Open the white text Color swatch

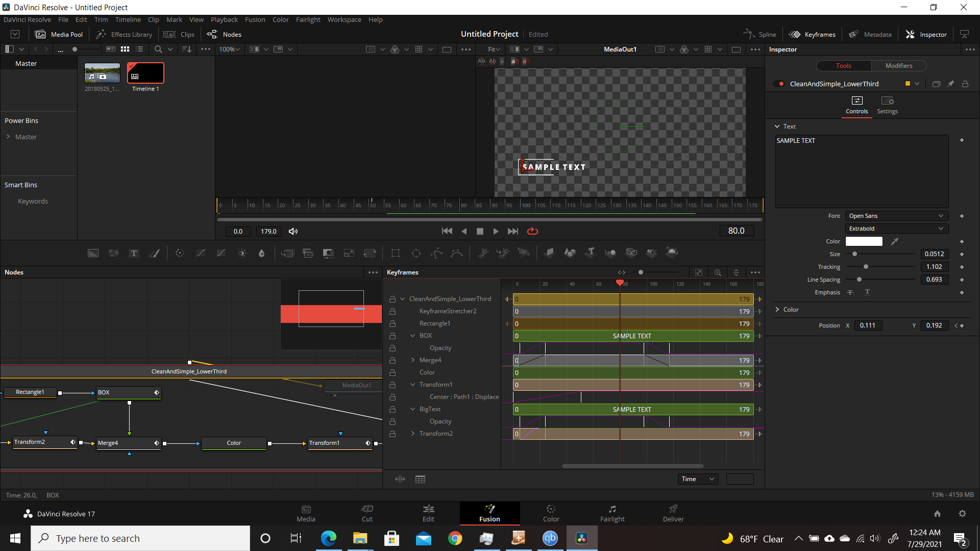[x=864, y=241]
